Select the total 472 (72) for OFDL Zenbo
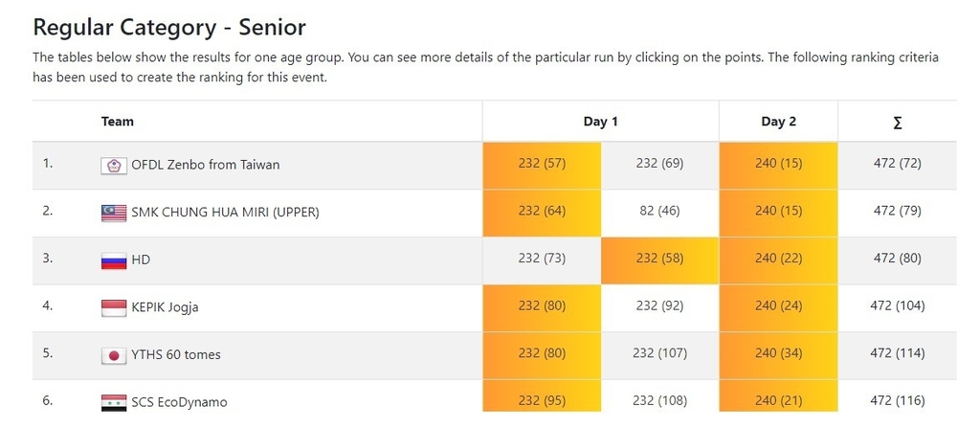The height and width of the screenshot is (429, 980). pos(898,163)
